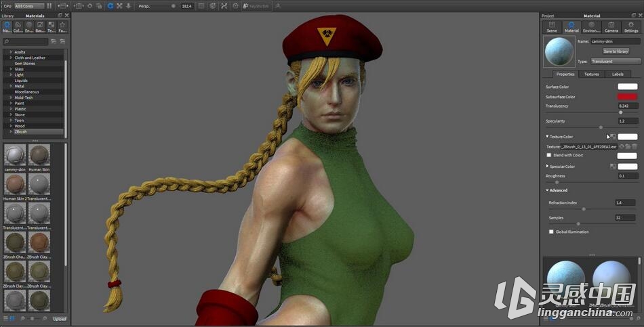The width and height of the screenshot is (644, 327).
Task: Click the refresh texture icon
Action: 622,146
